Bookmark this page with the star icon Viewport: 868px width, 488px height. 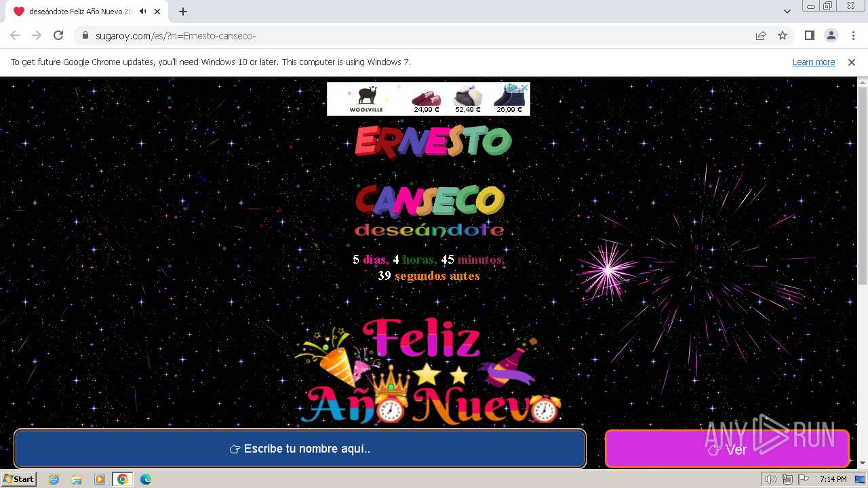click(783, 36)
